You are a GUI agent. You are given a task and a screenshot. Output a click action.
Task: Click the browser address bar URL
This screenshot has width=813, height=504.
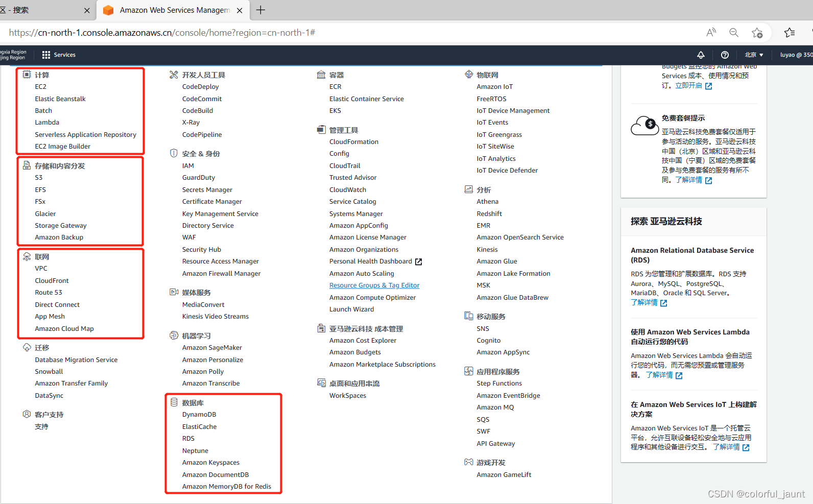pyautogui.click(x=162, y=33)
